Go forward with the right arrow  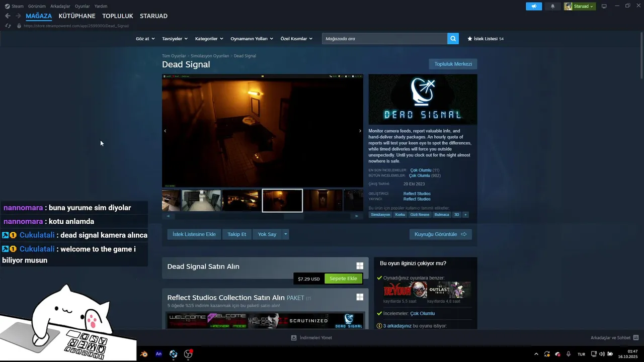pyautogui.click(x=18, y=16)
